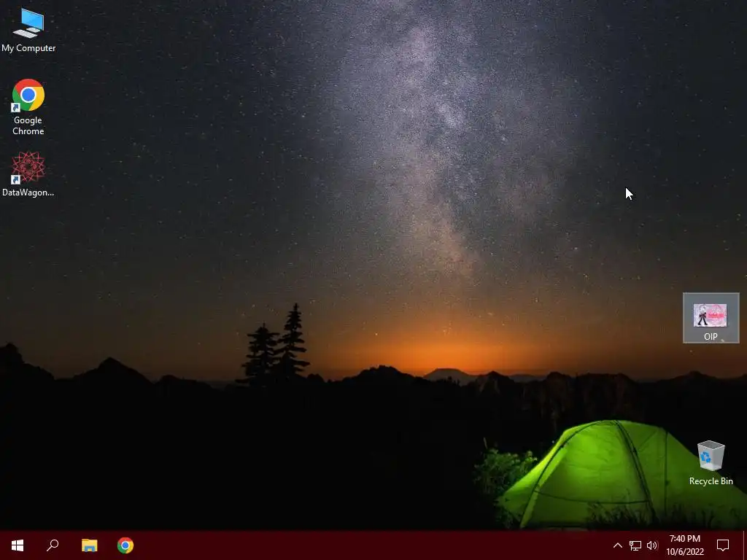Image resolution: width=747 pixels, height=560 pixels.
Task: Select the My Computer desktop icon
Action: coord(28,30)
